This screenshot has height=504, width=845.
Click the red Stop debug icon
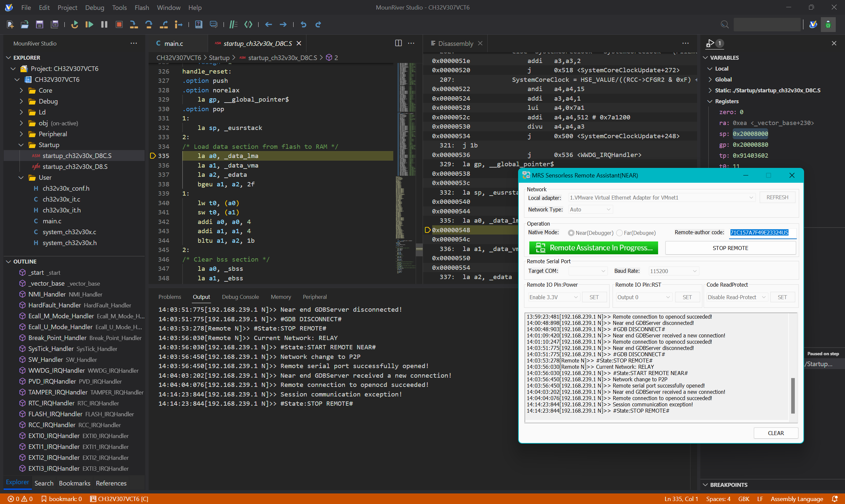(119, 24)
